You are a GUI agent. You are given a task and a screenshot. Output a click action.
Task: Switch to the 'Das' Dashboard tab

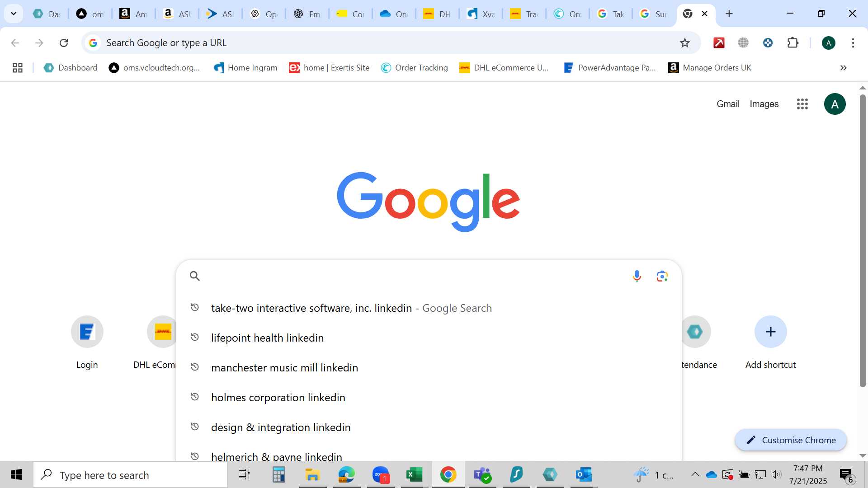(x=47, y=14)
